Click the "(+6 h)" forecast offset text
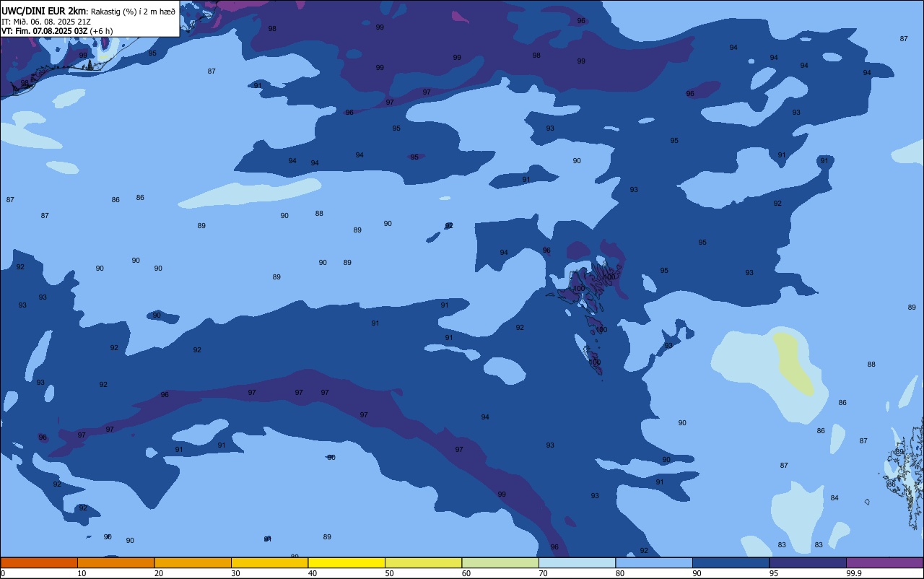The width and height of the screenshot is (924, 579). point(101,31)
